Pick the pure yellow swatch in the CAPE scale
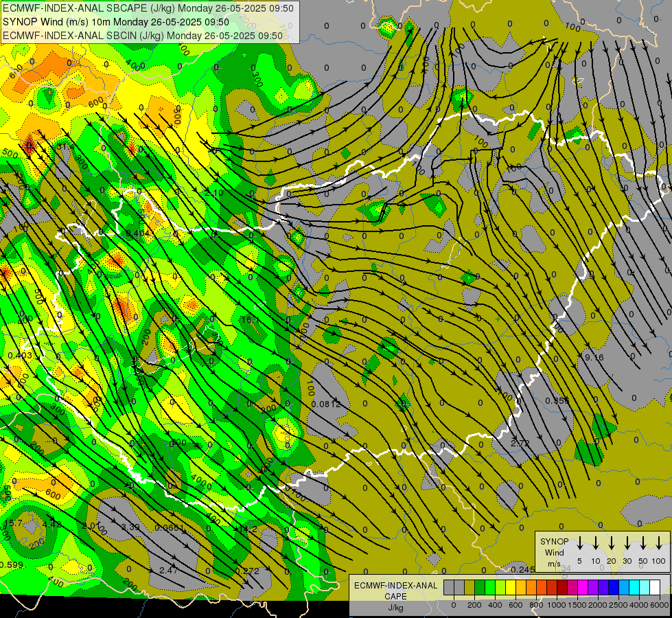The height and width of the screenshot is (618, 672). pos(511,587)
